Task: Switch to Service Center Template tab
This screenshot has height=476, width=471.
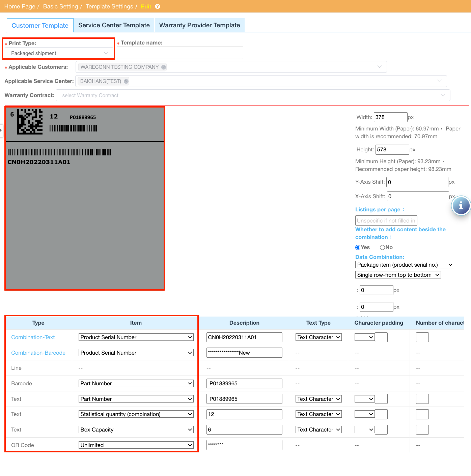Action: (114, 25)
